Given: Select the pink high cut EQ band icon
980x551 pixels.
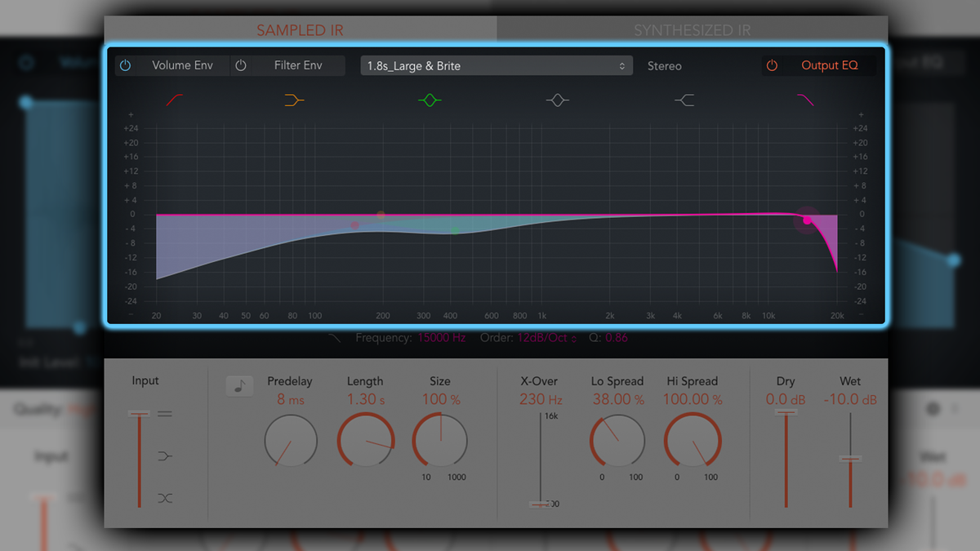Looking at the screenshot, I should point(804,100).
